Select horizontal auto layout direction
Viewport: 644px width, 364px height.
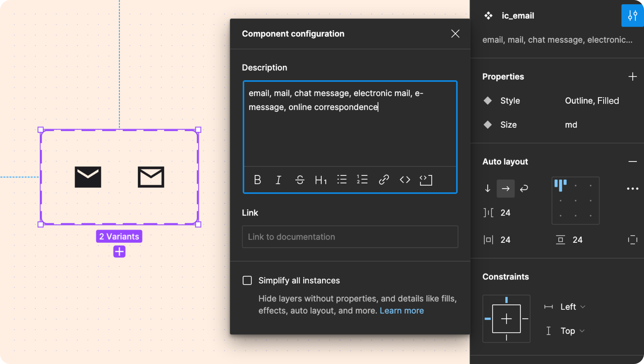point(505,188)
